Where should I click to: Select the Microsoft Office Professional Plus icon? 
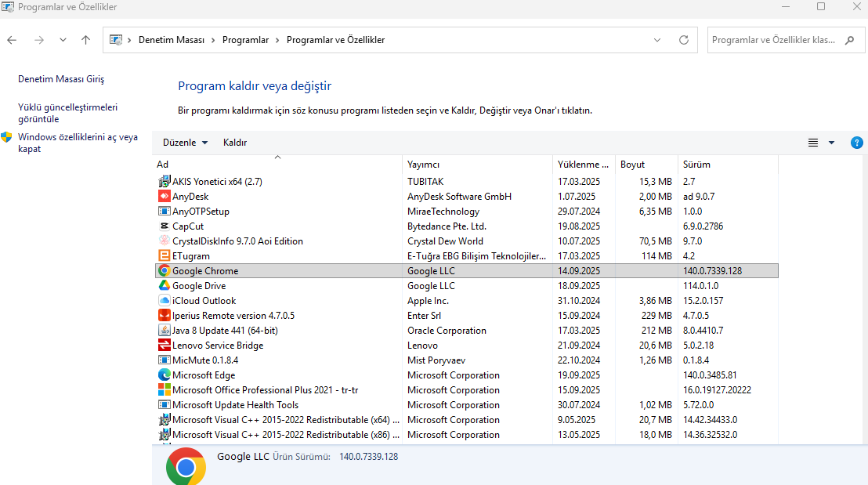(164, 390)
